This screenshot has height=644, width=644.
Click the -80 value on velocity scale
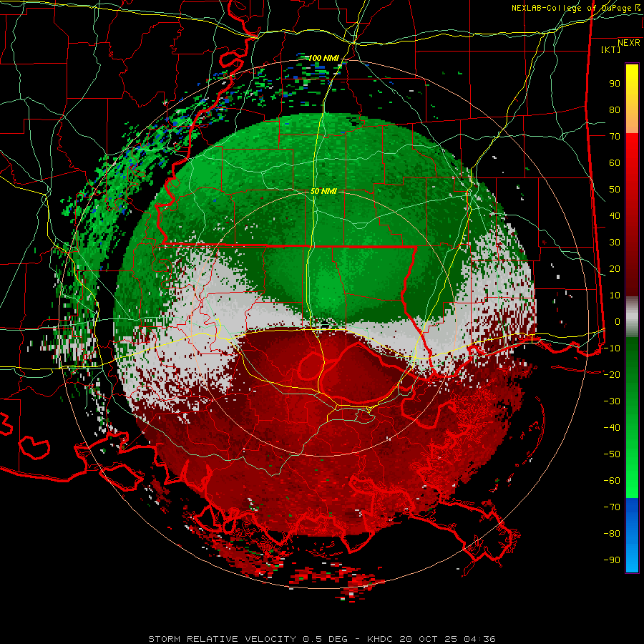point(612,534)
